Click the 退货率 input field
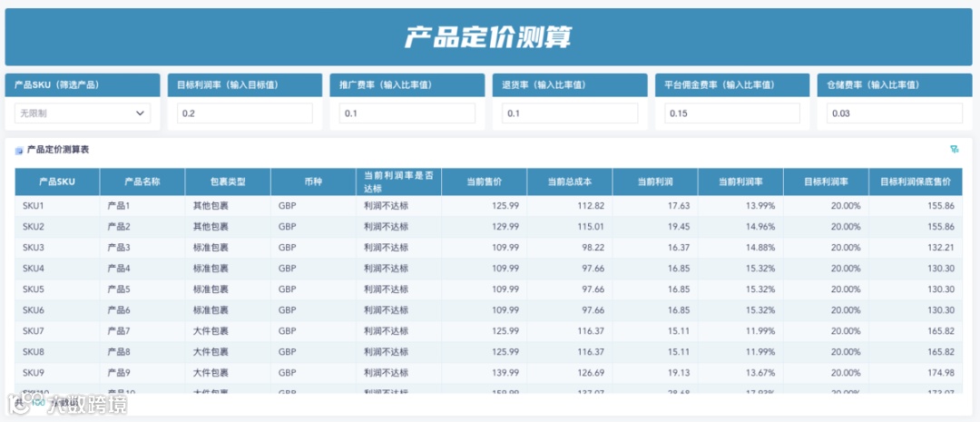The image size is (980, 422). point(570,113)
